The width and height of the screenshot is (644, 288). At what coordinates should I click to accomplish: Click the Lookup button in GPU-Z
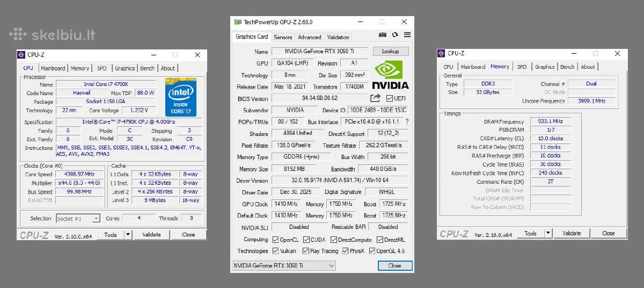click(x=390, y=52)
